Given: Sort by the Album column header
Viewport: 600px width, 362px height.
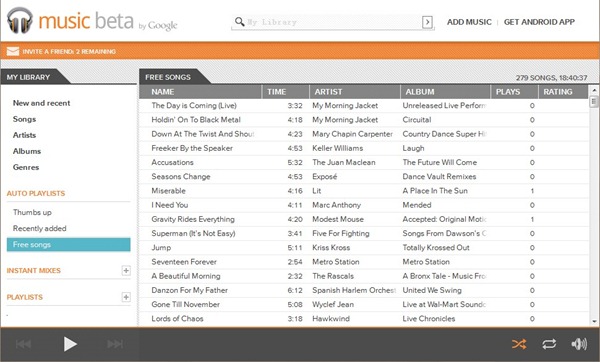Looking at the screenshot, I should [x=445, y=92].
